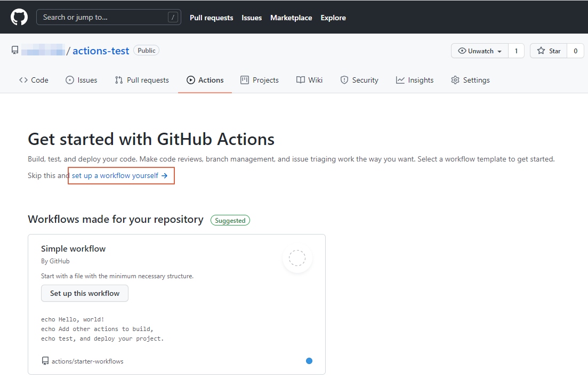Click the GitHub Octocat logo
This screenshot has height=379, width=588.
19,17
